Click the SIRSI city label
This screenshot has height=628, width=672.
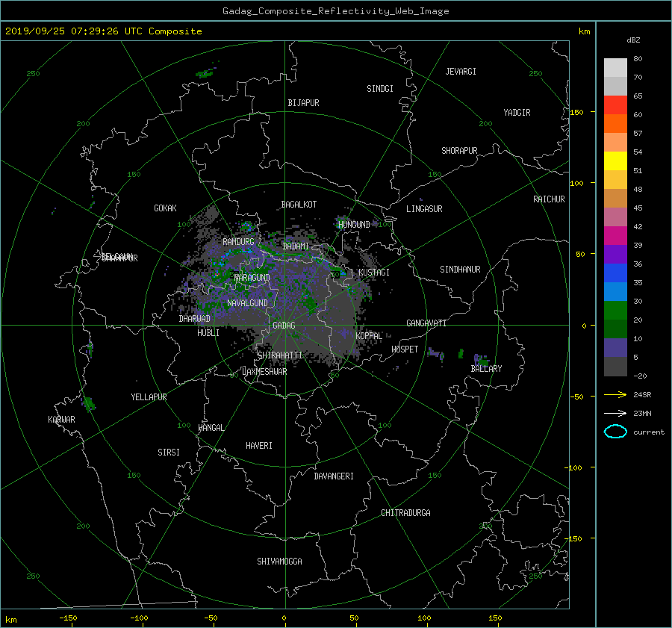click(x=169, y=453)
